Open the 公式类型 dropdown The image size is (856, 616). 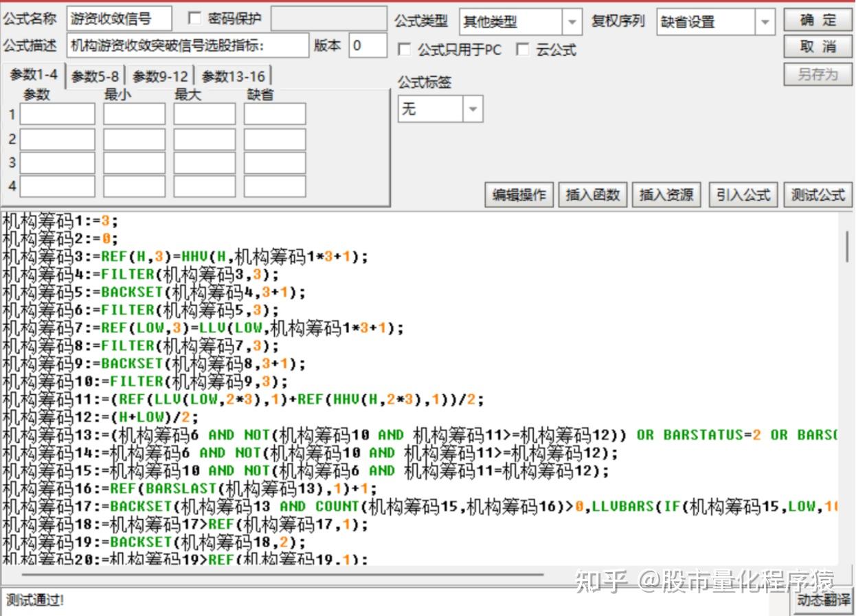[x=572, y=22]
